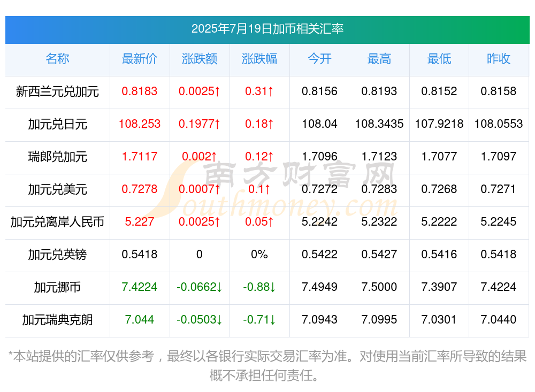Click opening value 0.5422

pos(319,255)
